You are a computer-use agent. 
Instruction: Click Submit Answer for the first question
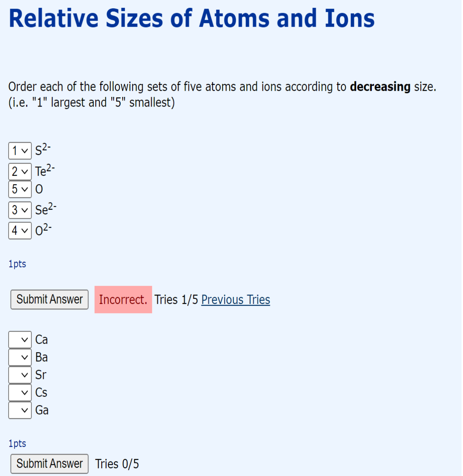click(x=49, y=299)
